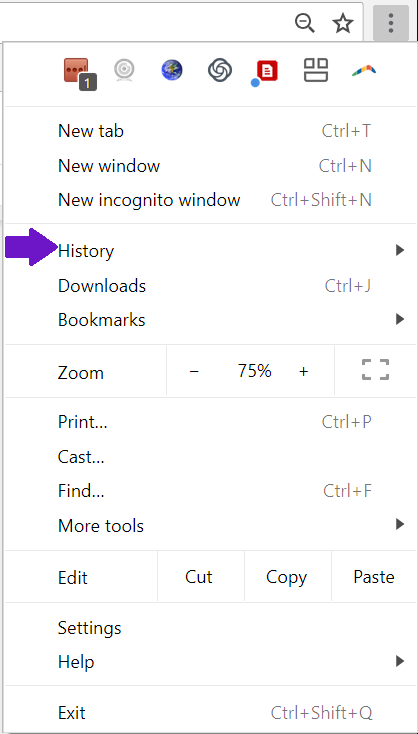The width and height of the screenshot is (418, 734).
Task: Open the gray webcam extension icon
Action: (125, 71)
